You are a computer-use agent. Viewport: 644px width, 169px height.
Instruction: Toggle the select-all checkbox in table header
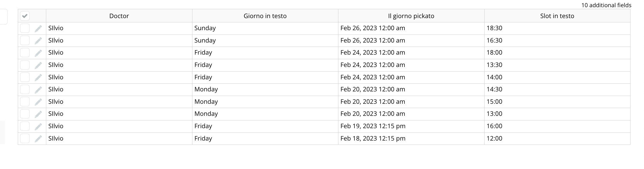25,16
